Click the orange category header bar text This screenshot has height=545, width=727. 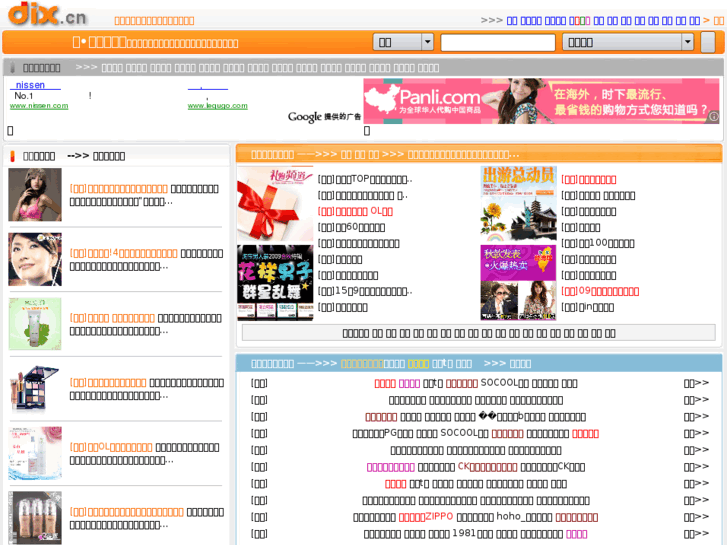(x=385, y=154)
